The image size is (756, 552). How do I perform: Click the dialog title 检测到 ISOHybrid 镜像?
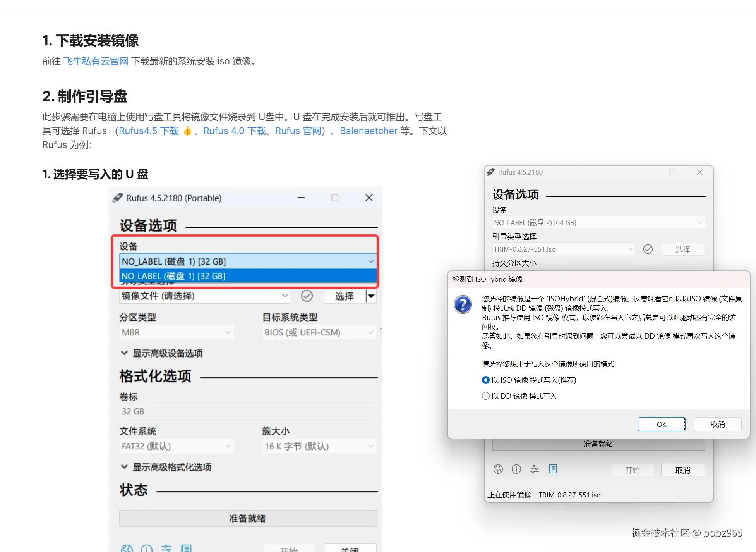click(x=488, y=279)
